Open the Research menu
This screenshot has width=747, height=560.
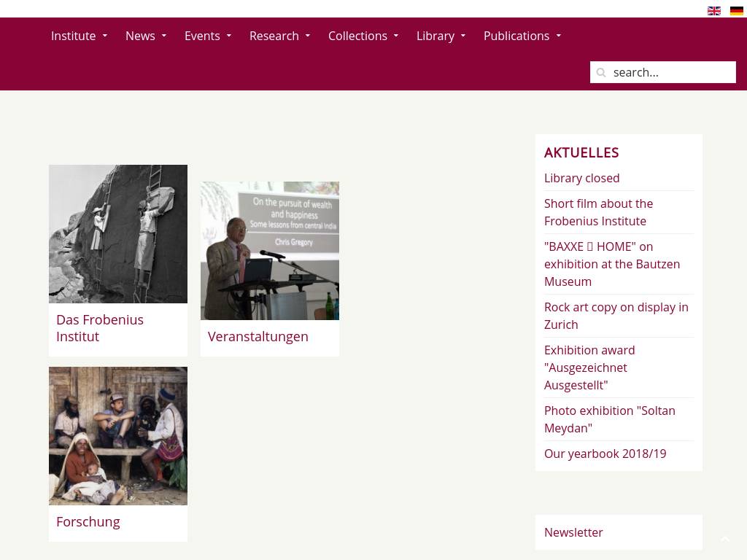279,36
